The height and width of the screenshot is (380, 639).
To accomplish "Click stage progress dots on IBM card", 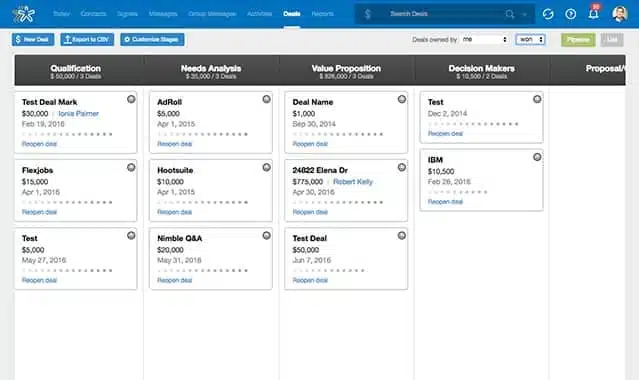I will (x=458, y=192).
